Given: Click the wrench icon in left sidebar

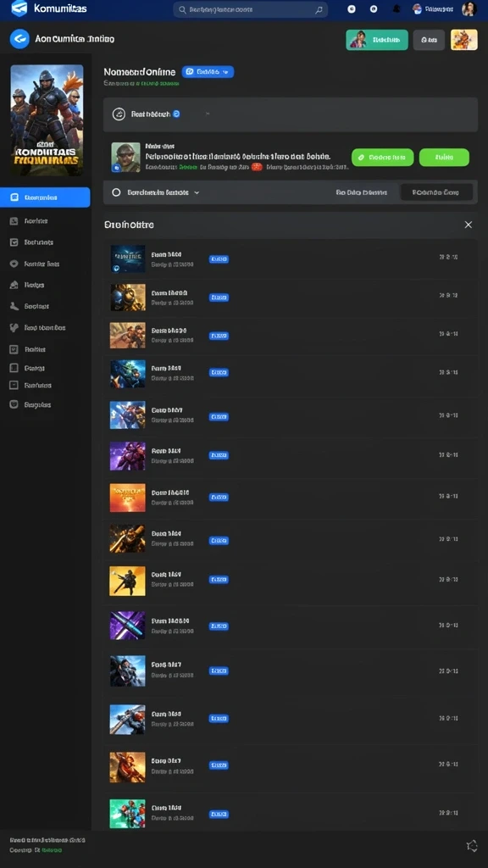Looking at the screenshot, I should click(x=14, y=306).
